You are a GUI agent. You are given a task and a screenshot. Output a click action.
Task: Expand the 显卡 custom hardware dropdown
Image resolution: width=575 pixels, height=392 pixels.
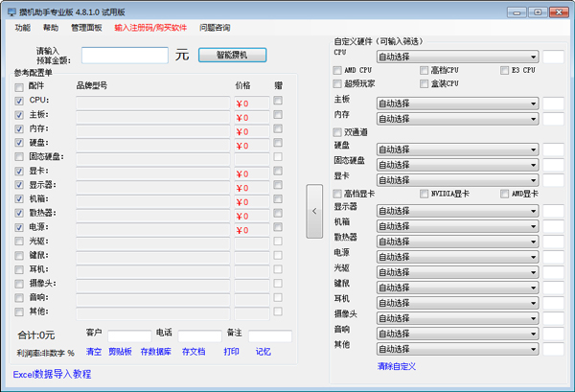[458, 180]
